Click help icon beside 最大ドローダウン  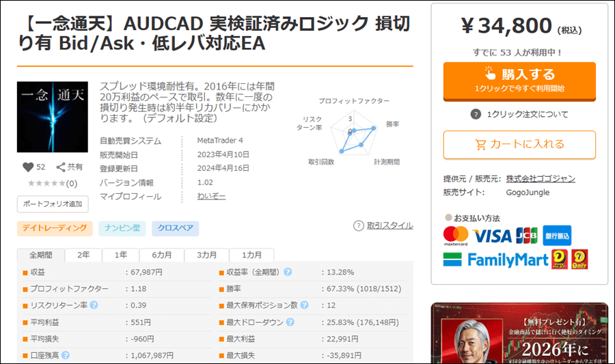coord(290,322)
